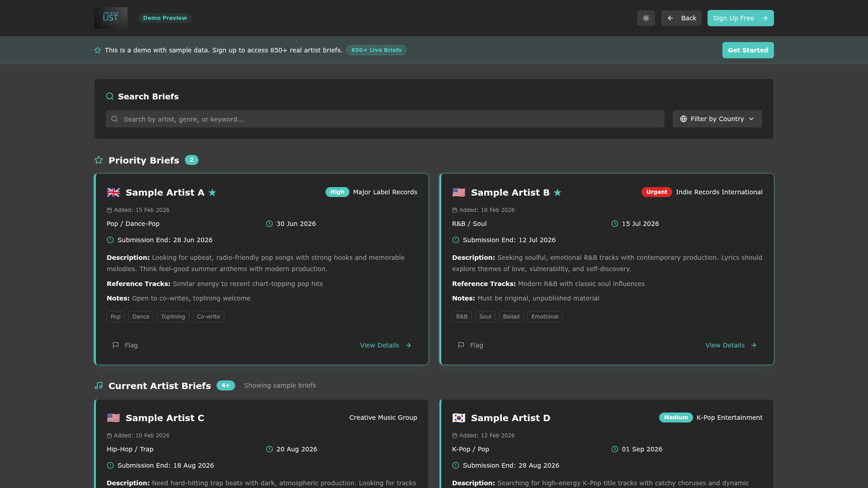Go back with the Back button
The width and height of the screenshot is (868, 488).
click(681, 18)
